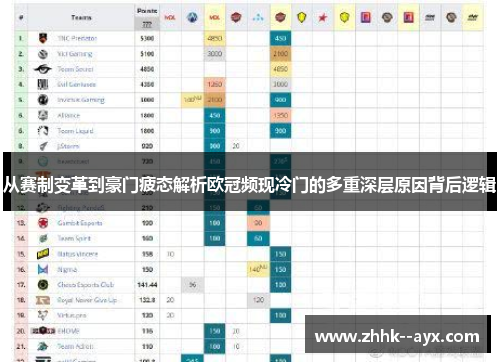
Task: Click the square icon on yellow background
Action: pyautogui.click(x=408, y=17)
